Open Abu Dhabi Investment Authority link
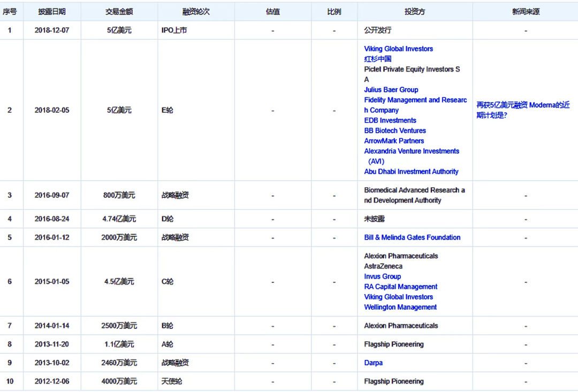 pos(411,172)
